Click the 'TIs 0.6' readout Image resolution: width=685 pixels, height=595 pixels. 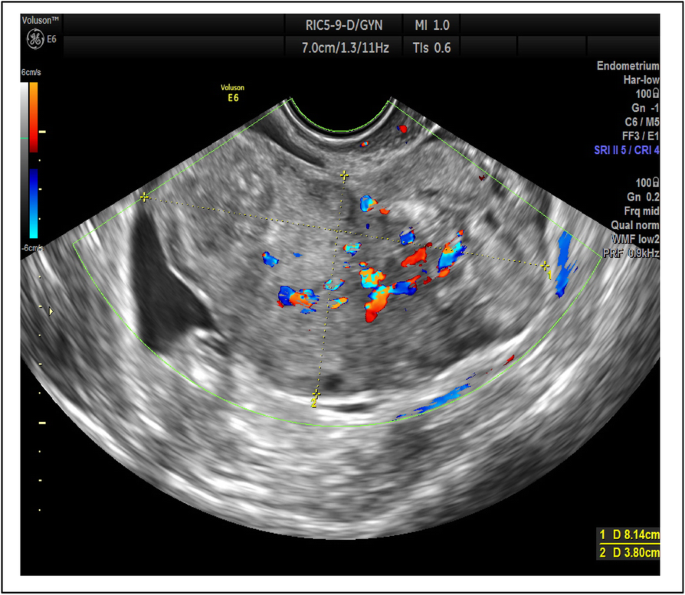click(x=432, y=48)
